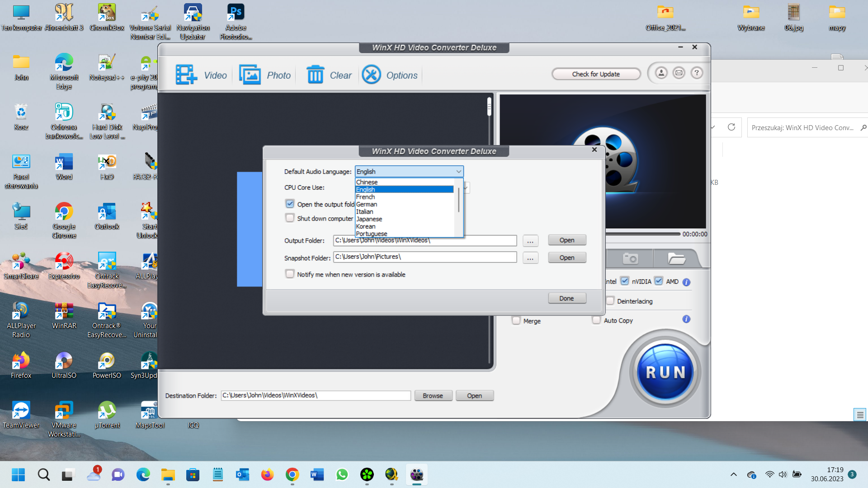This screenshot has height=488, width=868.
Task: Open File Explorer from the taskbar
Action: coord(168,474)
